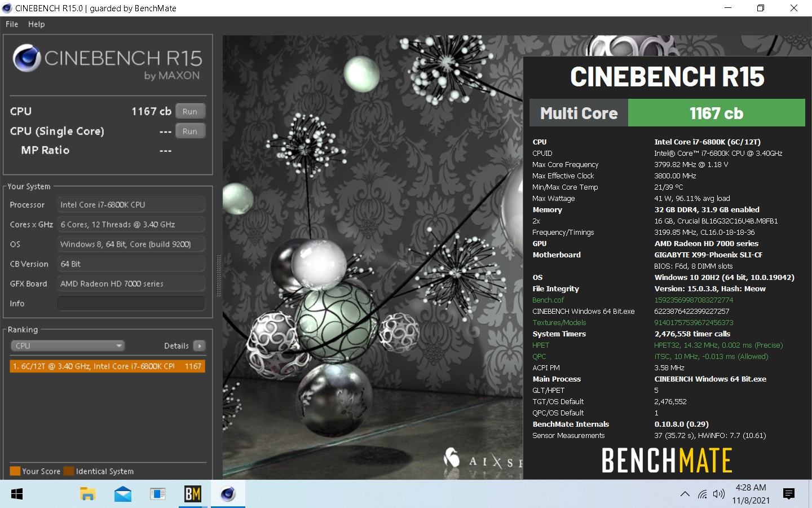The width and height of the screenshot is (812, 508).
Task: Open the blue window app taskbar icon
Action: [x=158, y=494]
